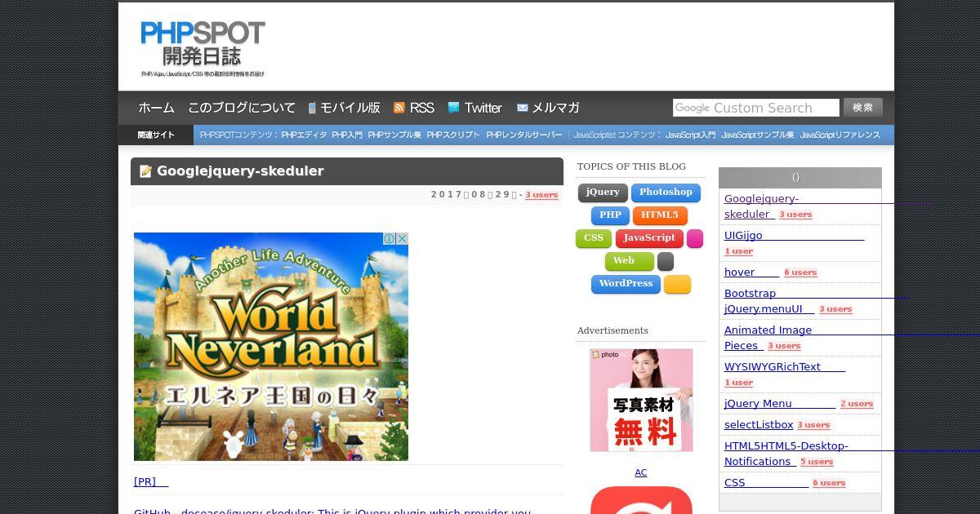Click the [PR] link below the banner

(x=151, y=482)
